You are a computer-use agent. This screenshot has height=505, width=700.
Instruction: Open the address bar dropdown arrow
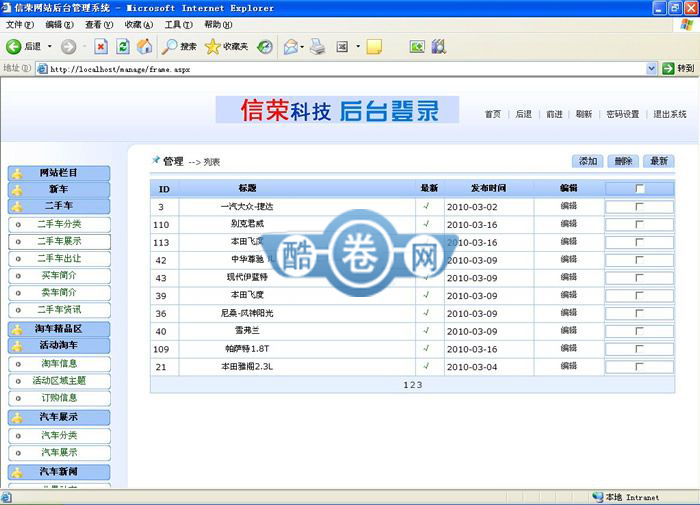[x=651, y=68]
